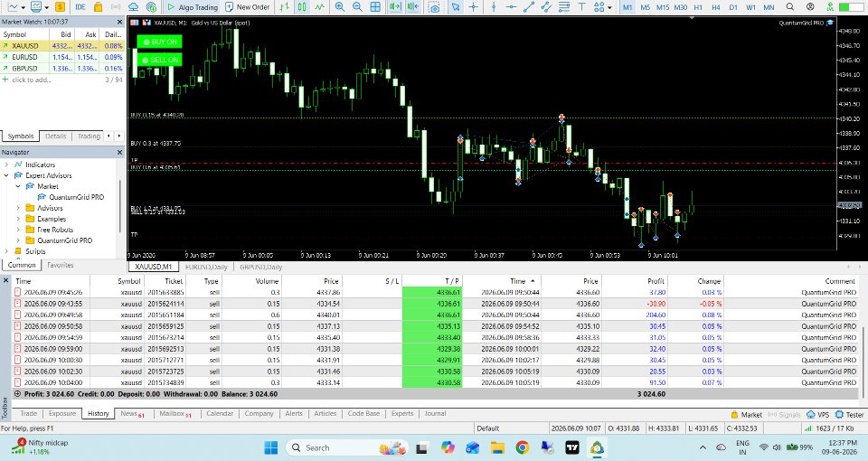This screenshot has width=868, height=461.
Task: Select the M5 timeframe
Action: click(x=645, y=7)
